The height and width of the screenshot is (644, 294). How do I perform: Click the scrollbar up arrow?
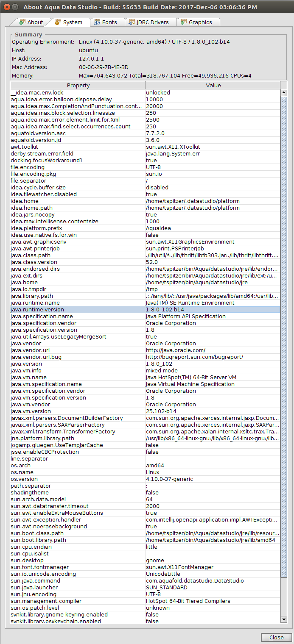pos(284,92)
